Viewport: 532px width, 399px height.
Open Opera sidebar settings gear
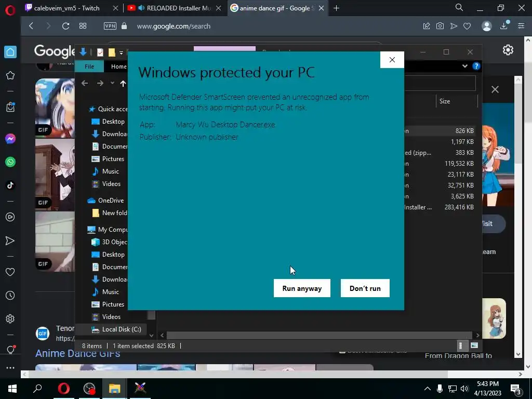pos(10,318)
